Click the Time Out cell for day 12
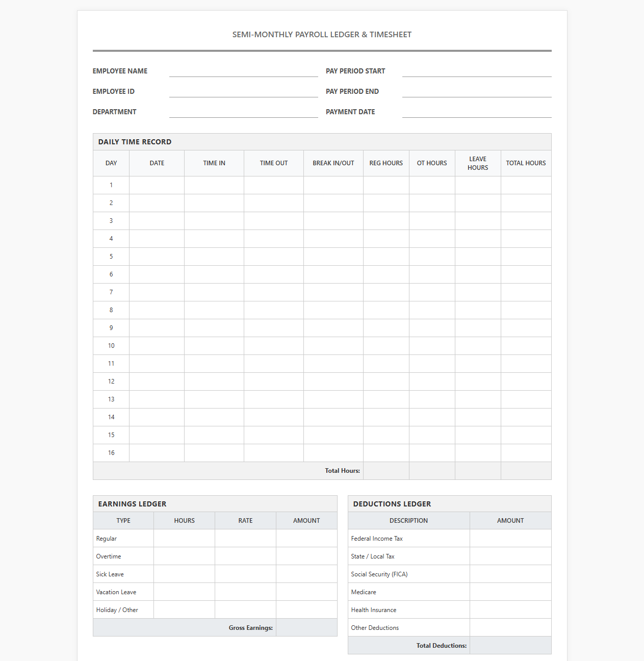 click(274, 382)
